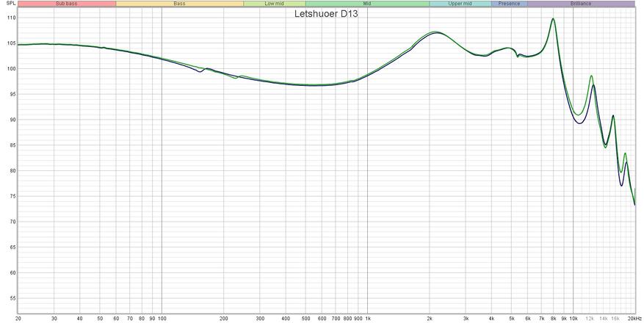Select the 55 dB axis value
Viewport: 644px width, 323px height.
(x=12, y=298)
